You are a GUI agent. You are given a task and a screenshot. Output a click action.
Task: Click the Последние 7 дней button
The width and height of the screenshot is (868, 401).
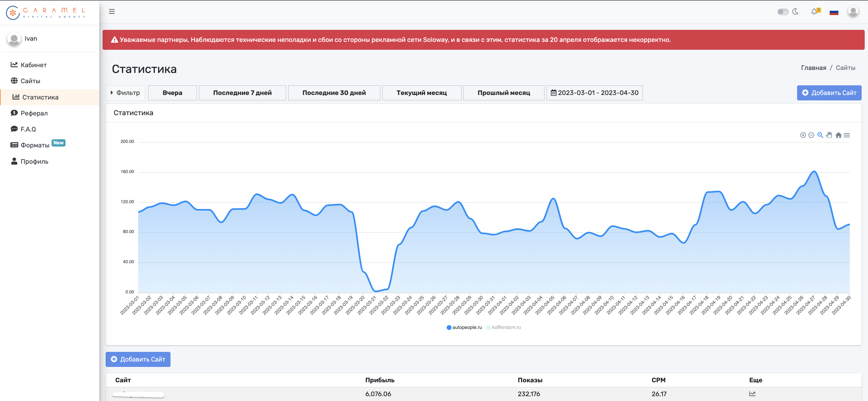(x=242, y=93)
